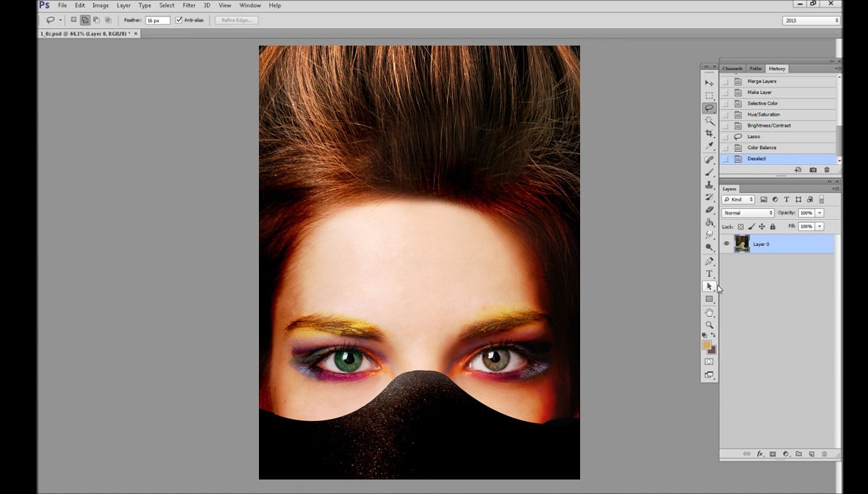Viewport: 868px width, 494px height.
Task: Select the Eyedropper tool
Action: point(709,146)
